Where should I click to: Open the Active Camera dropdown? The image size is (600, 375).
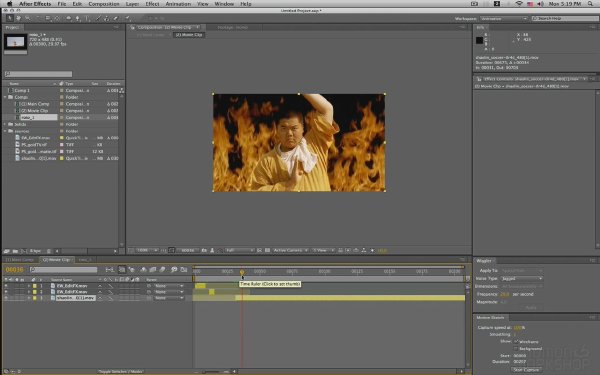click(x=290, y=250)
